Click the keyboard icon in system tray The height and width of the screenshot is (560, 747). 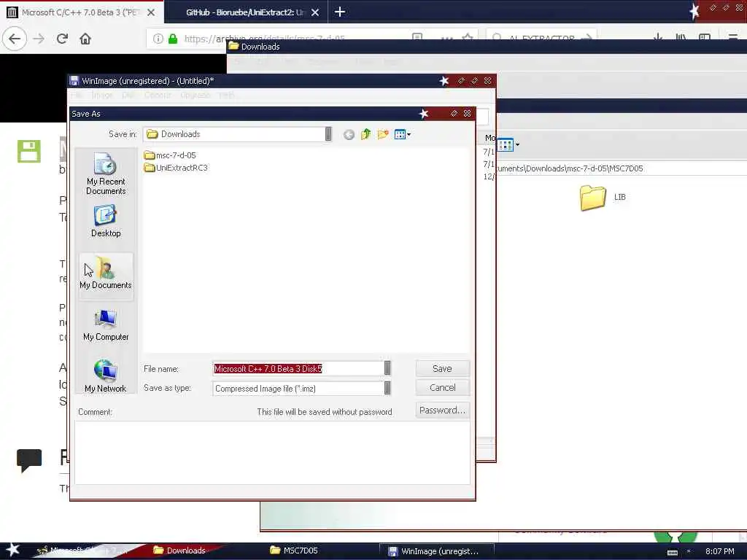pos(672,553)
